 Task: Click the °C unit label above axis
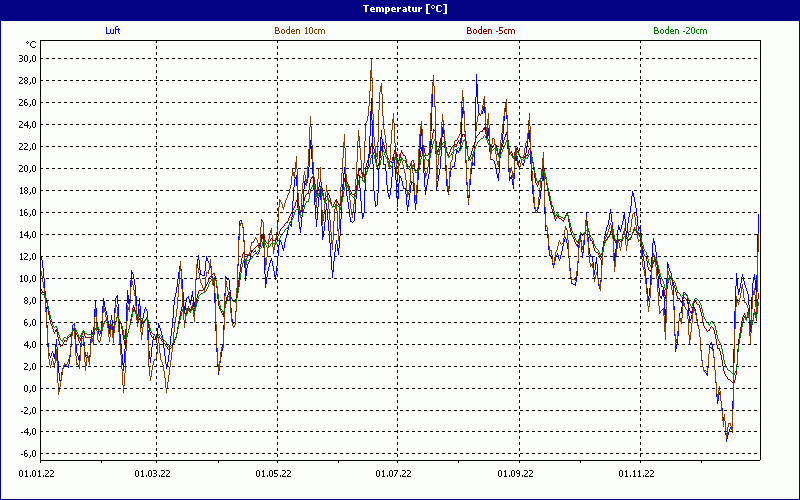point(31,44)
